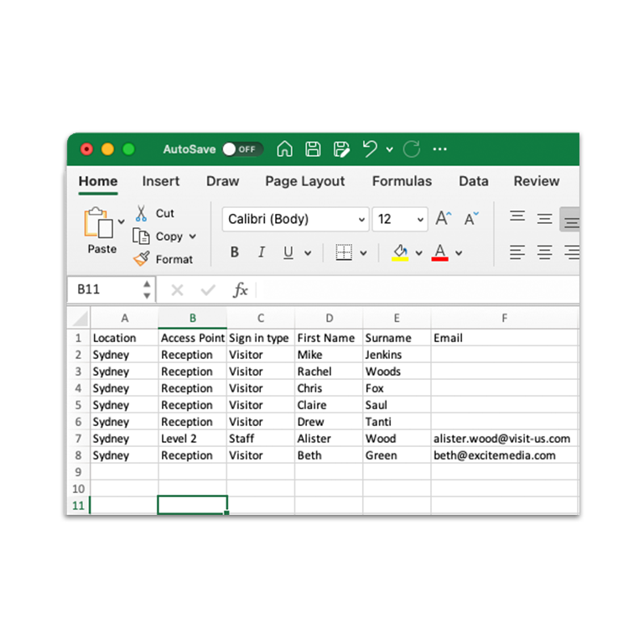Image resolution: width=644 pixels, height=644 pixels.
Task: Apply Bold formatting
Action: [235, 252]
